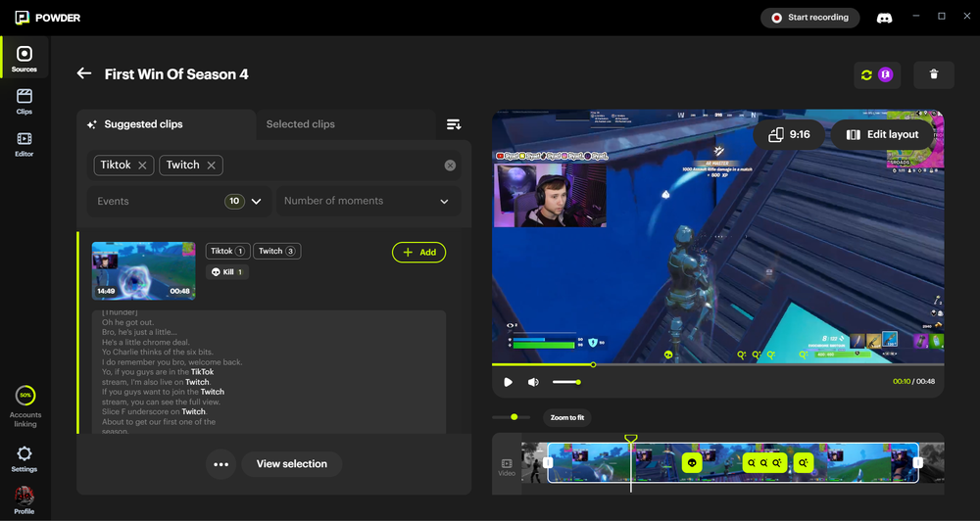
Task: Remove the Twitch filter tag
Action: [x=212, y=166]
